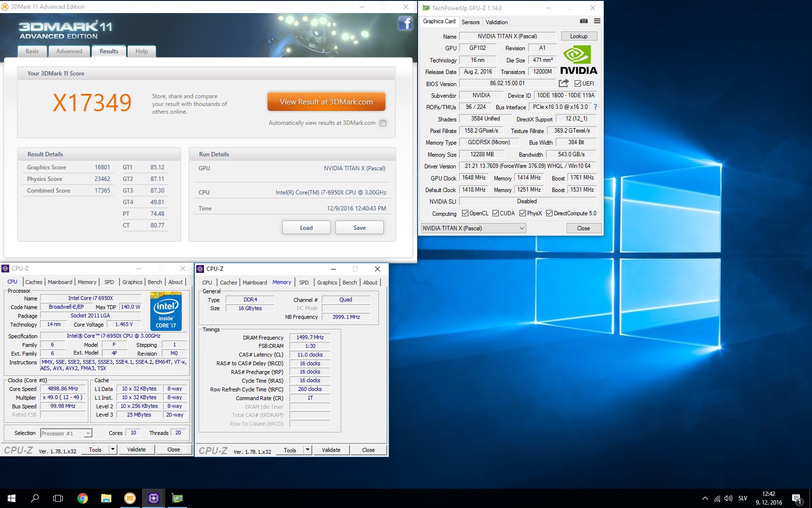812x508 pixels.
Task: Click the BIOS Version field in GPU-Z
Action: (507, 83)
